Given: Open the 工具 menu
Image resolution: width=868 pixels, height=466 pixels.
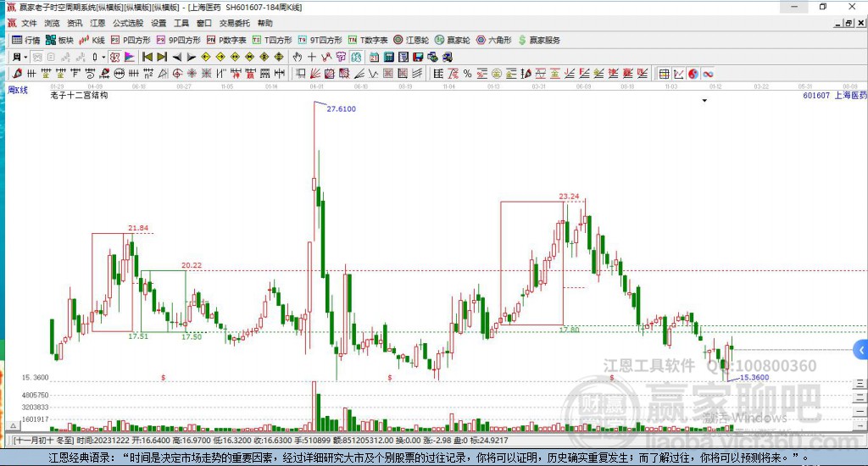Looking at the screenshot, I should 181,23.
